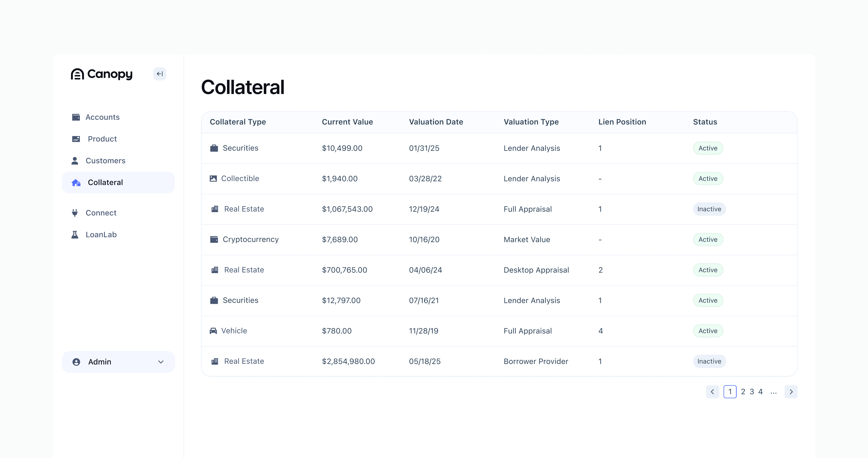Click the Canopy logo icon
Image resolution: width=868 pixels, height=458 pixels.
pyautogui.click(x=77, y=74)
